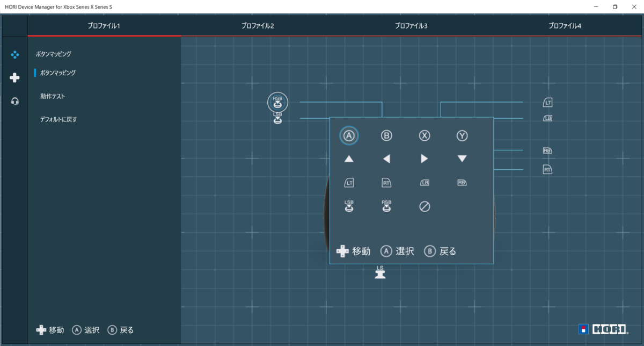The height and width of the screenshot is (346, 644).
Task: Assign the Y button from the popup
Action: [x=462, y=136]
